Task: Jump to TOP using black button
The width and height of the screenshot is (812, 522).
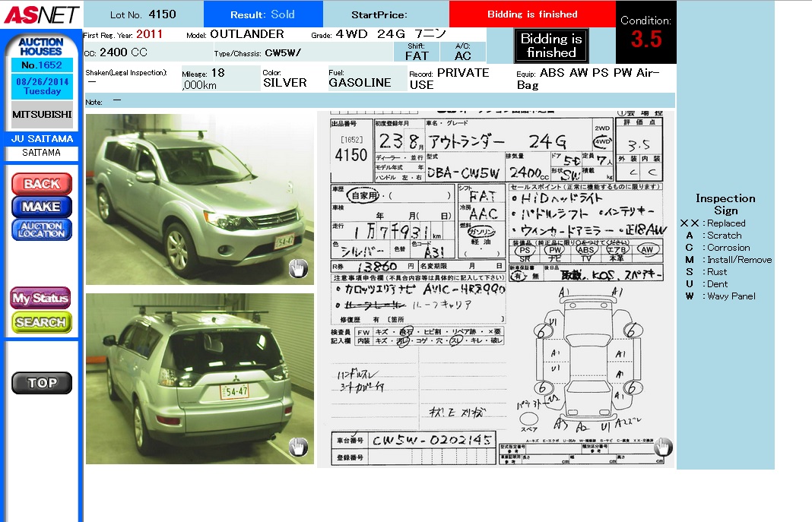Action: [42, 383]
